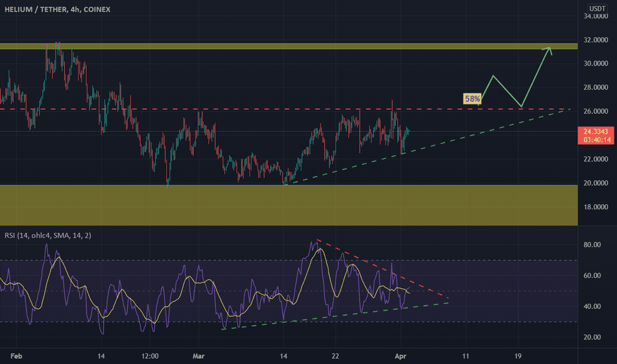This screenshot has width=617, height=364.
Task: Click the RSI 80.00 axis label
Action: tap(592, 245)
